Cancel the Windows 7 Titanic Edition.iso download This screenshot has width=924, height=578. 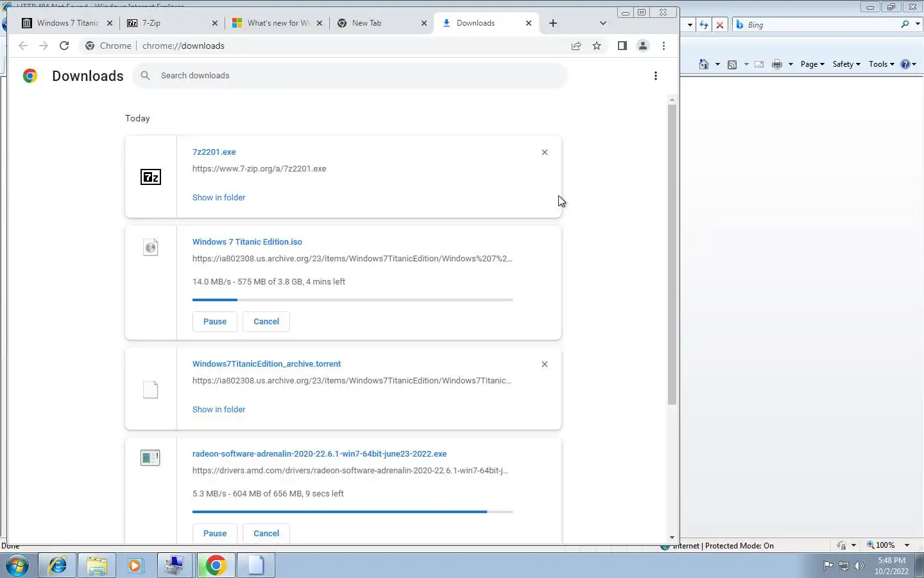pos(266,322)
